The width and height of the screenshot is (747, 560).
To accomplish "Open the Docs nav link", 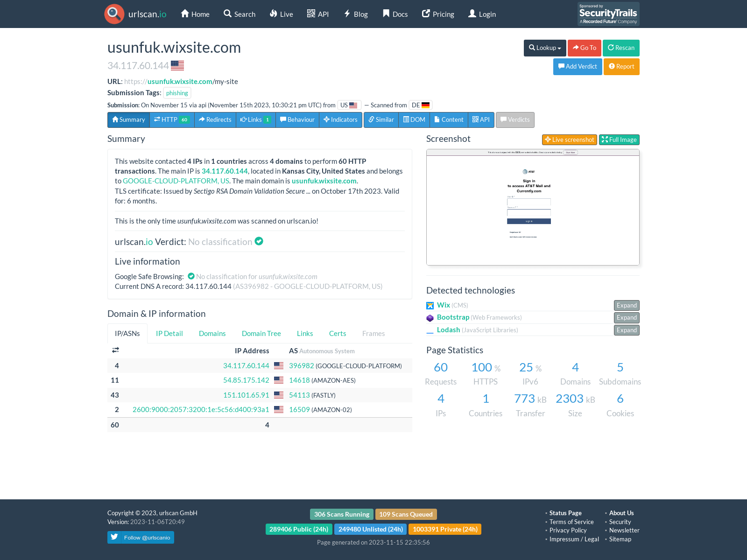I will pyautogui.click(x=395, y=14).
